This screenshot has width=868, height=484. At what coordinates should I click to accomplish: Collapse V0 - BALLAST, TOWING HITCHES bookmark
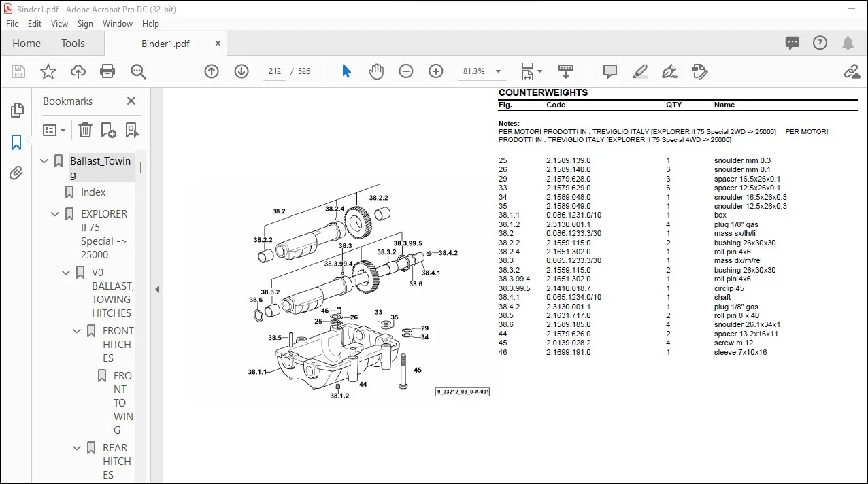pyautogui.click(x=66, y=273)
